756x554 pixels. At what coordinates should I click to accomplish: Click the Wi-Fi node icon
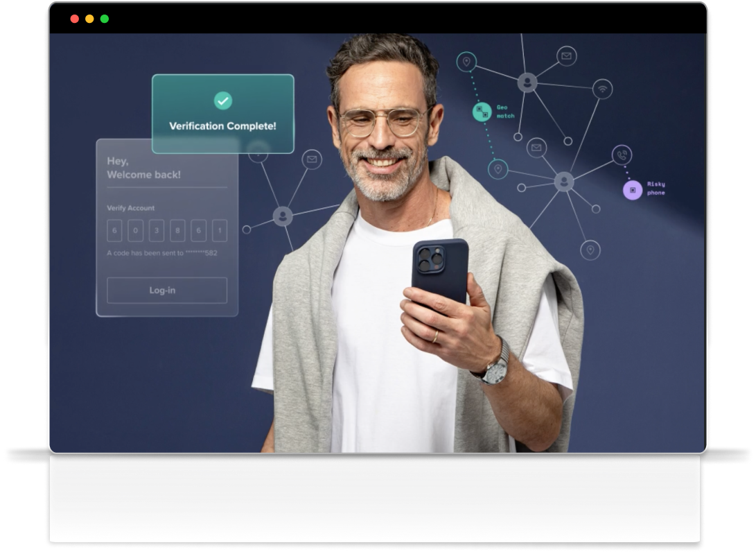click(602, 89)
